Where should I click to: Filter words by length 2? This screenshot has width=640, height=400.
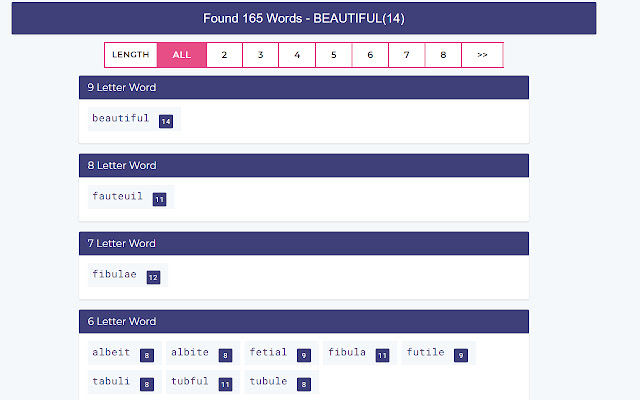224,55
